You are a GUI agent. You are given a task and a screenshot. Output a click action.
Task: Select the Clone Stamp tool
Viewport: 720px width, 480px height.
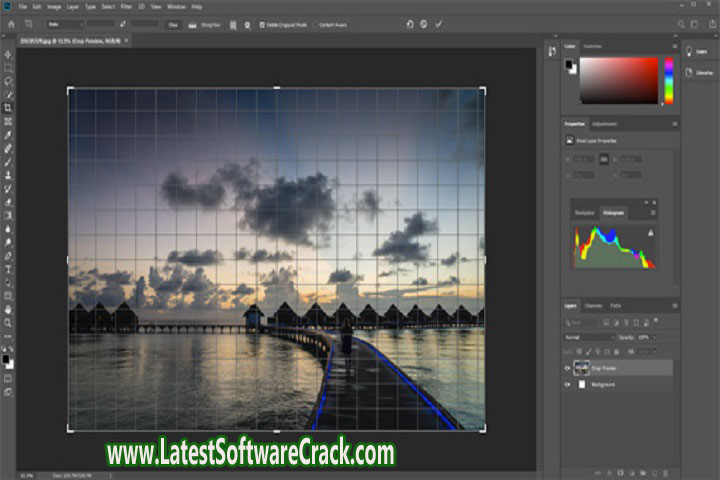(x=8, y=175)
